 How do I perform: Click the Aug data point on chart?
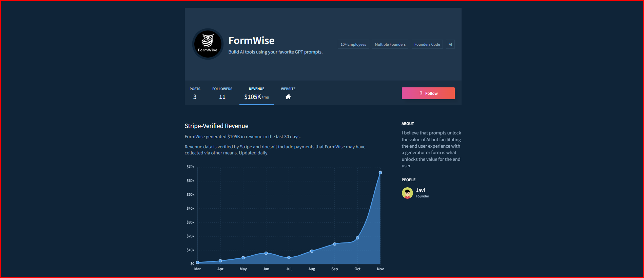[x=312, y=251]
